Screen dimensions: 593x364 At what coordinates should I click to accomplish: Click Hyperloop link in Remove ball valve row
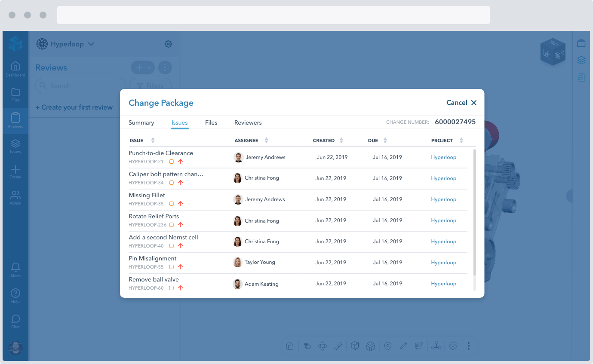coord(443,284)
